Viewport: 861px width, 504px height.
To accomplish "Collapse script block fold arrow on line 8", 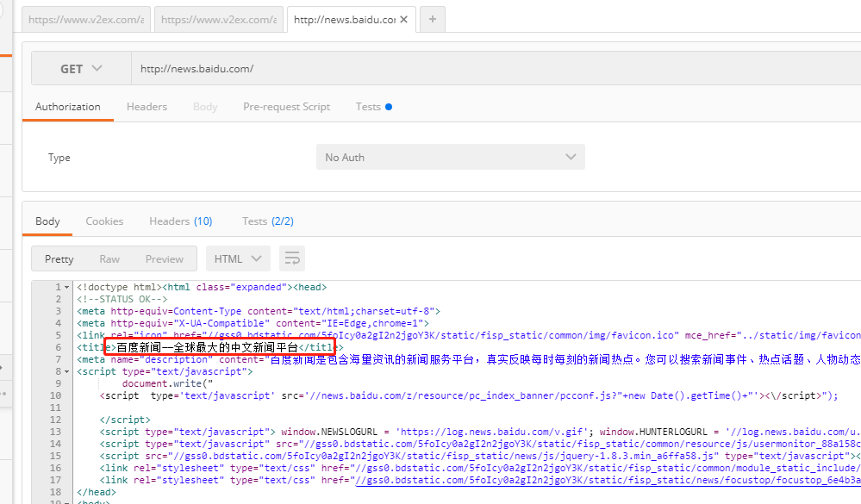I will pos(67,371).
